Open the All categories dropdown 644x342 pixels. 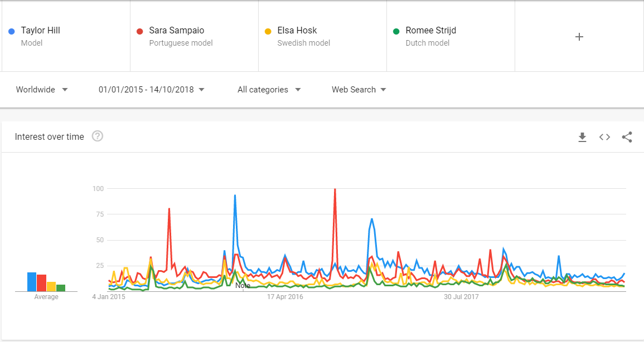[x=269, y=89]
